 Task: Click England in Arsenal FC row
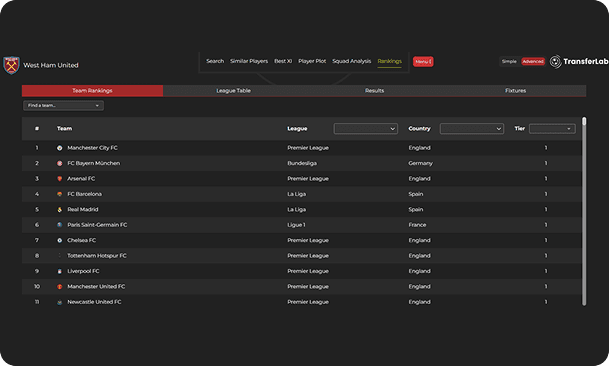coord(419,179)
